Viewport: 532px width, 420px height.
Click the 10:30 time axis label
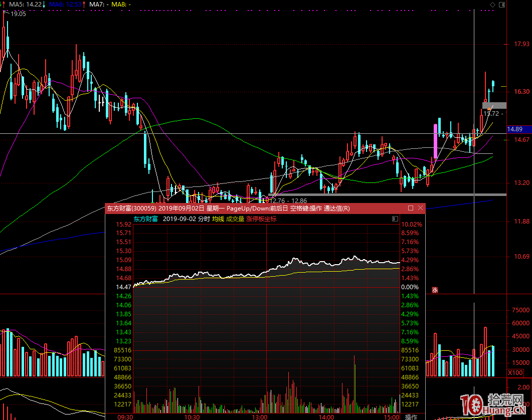coord(192,417)
